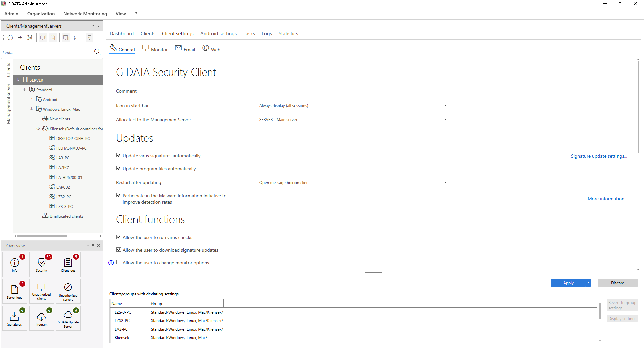Open the Program status tile
The width and height of the screenshot is (644, 349).
click(x=42, y=318)
